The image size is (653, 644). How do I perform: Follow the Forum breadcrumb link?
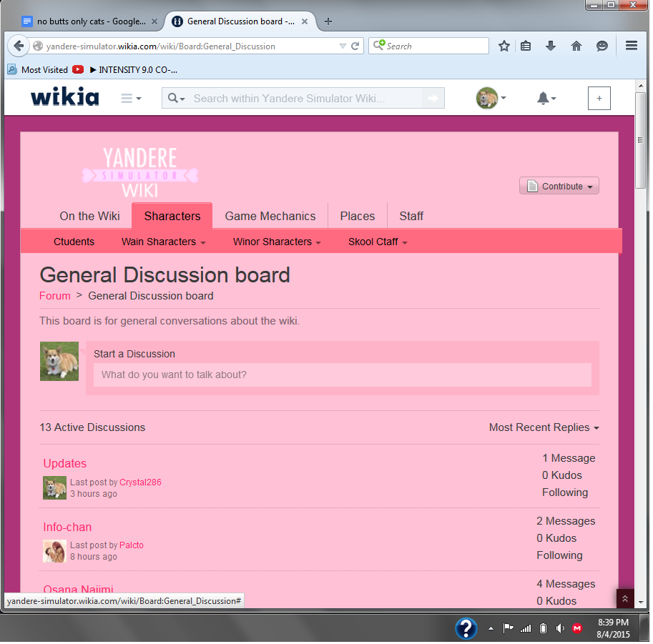pyautogui.click(x=54, y=296)
